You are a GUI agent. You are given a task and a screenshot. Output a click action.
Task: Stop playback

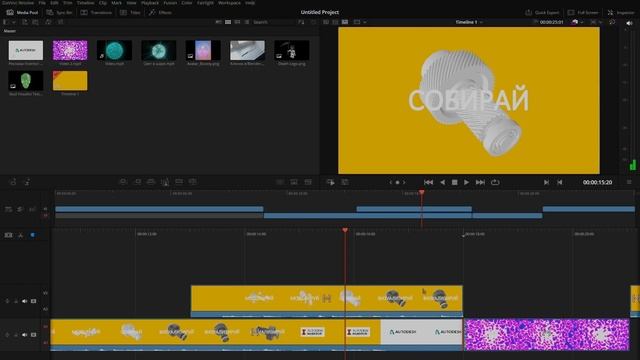click(454, 182)
